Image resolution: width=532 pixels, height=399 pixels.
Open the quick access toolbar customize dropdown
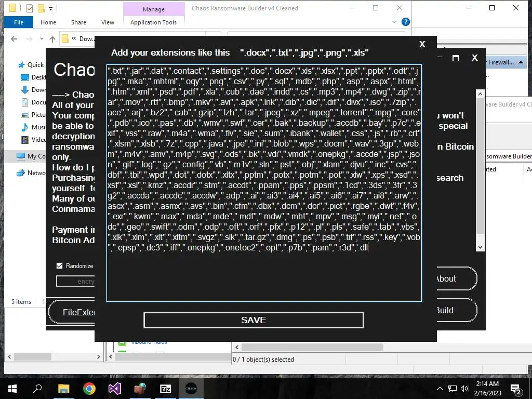[x=50, y=8]
